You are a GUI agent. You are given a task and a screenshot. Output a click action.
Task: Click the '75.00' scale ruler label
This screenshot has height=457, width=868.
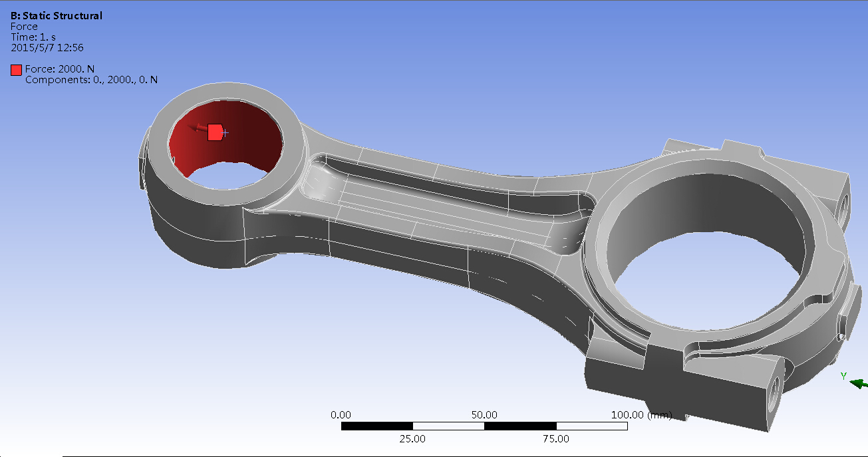coord(556,438)
